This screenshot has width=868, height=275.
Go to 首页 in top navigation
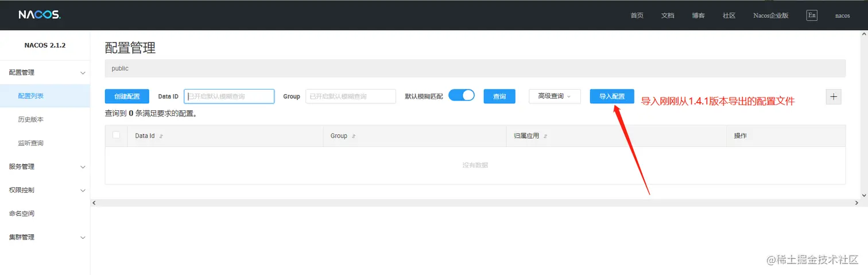pyautogui.click(x=637, y=16)
